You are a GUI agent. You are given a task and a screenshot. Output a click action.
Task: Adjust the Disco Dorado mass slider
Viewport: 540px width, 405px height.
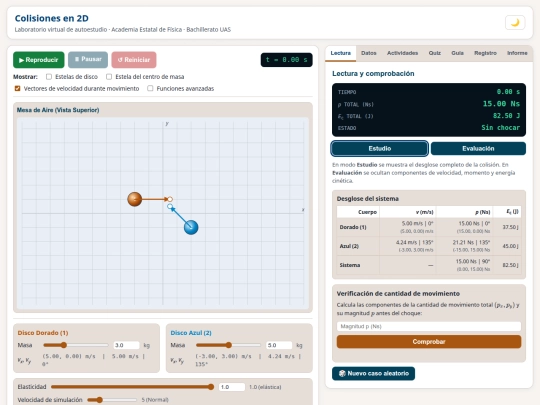point(76,345)
